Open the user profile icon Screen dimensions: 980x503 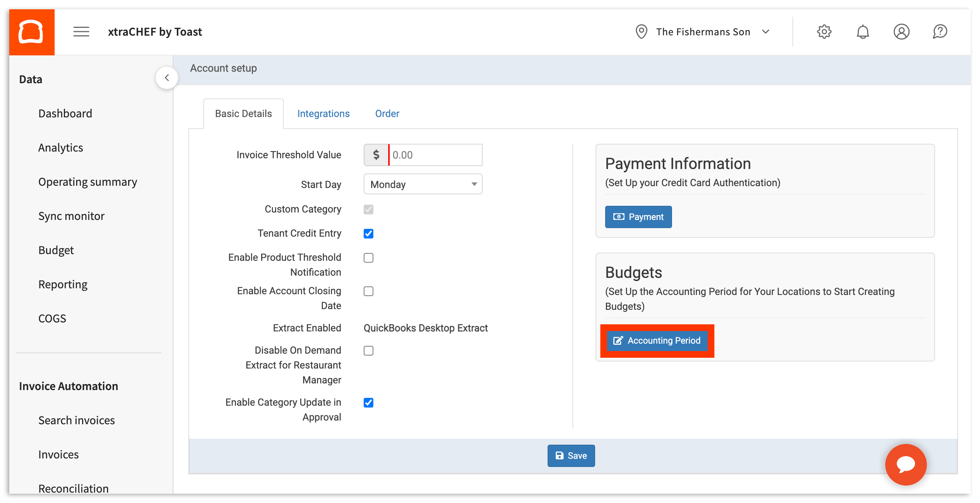coord(901,32)
